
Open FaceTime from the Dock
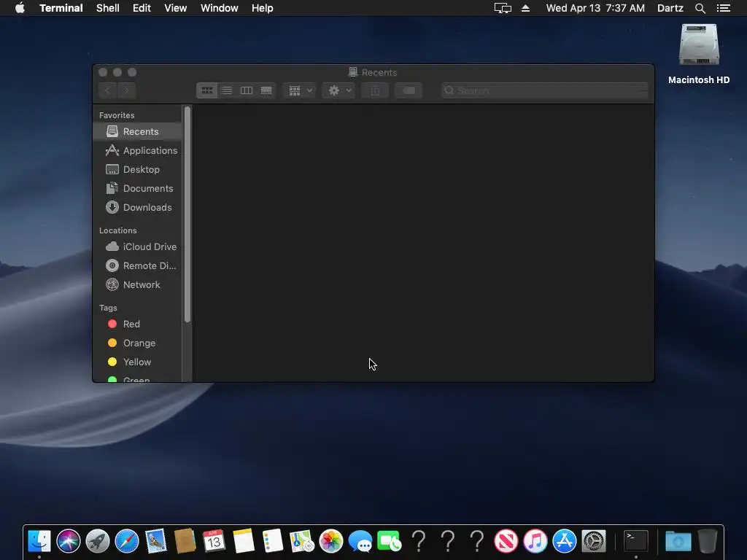point(390,541)
